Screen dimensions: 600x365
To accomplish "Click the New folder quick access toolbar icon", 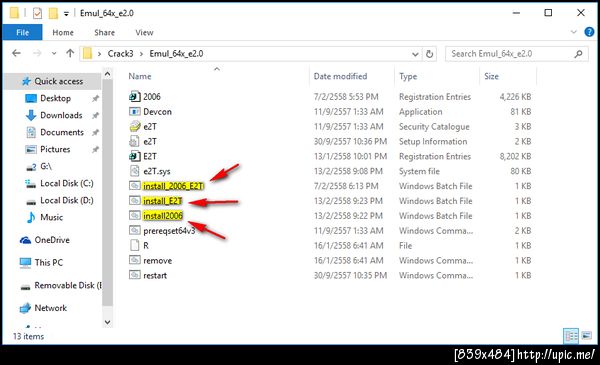I will pos(53,13).
